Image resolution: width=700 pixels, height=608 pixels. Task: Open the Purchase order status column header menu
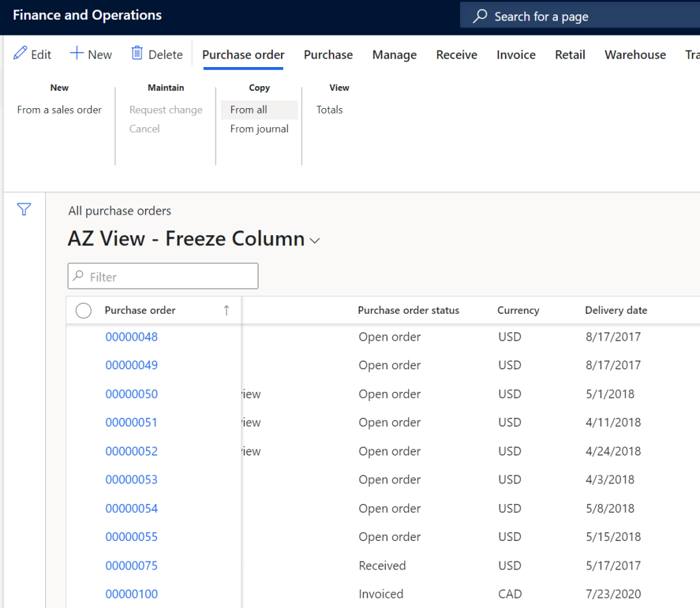pos(408,310)
